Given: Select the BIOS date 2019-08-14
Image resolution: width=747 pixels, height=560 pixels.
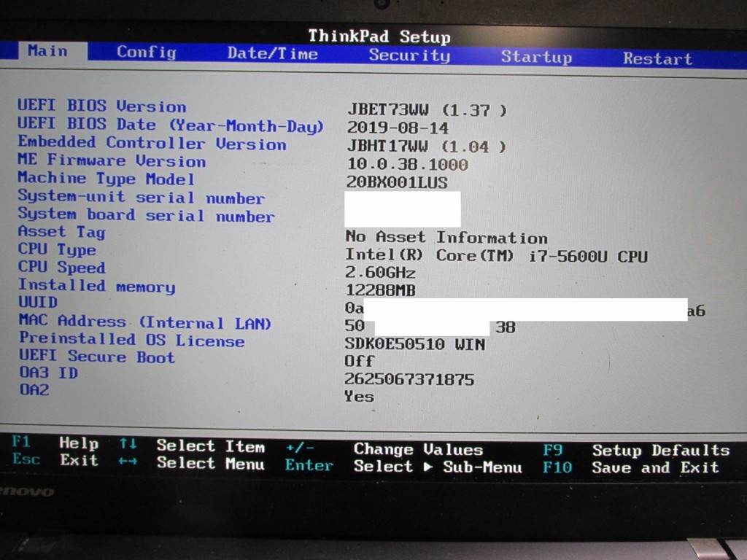Looking at the screenshot, I should click(398, 128).
